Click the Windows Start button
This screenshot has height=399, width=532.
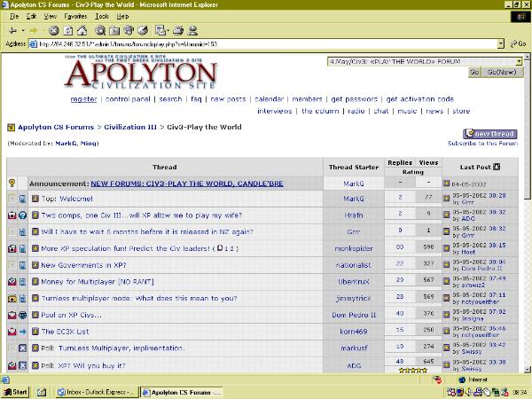[x=16, y=392]
